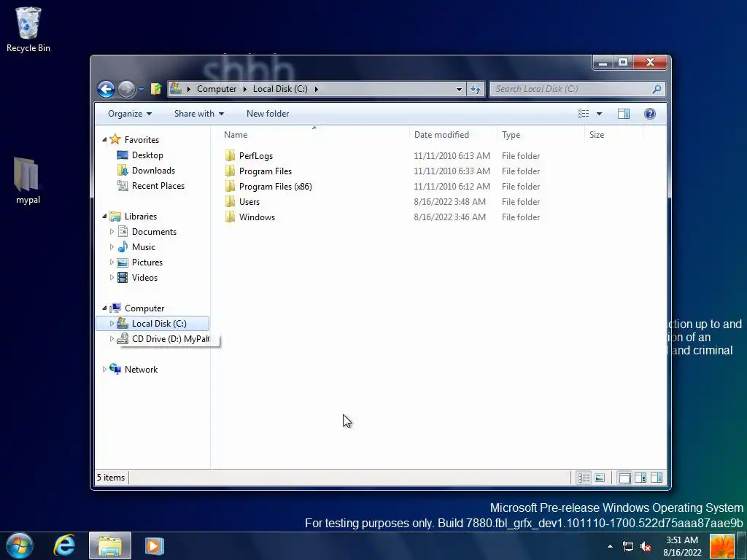Click the drive icon in the address bar
Image resolution: width=747 pixels, height=560 pixels.
coord(176,88)
